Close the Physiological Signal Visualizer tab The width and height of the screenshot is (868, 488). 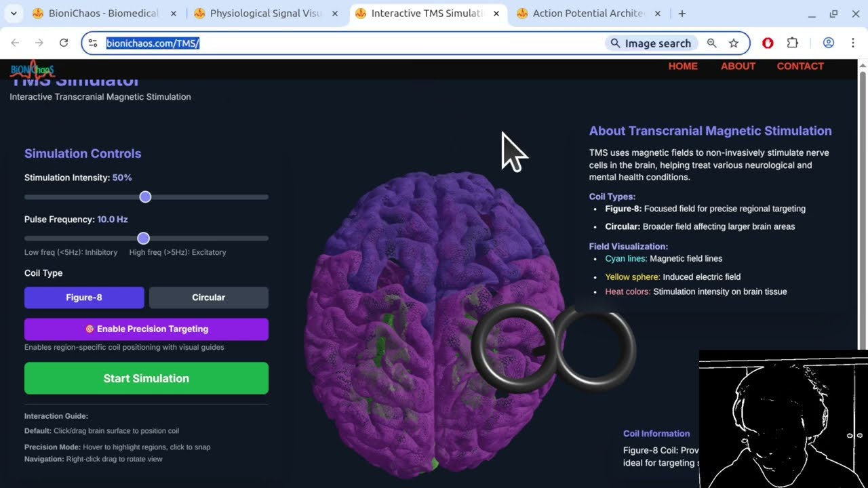pos(335,14)
